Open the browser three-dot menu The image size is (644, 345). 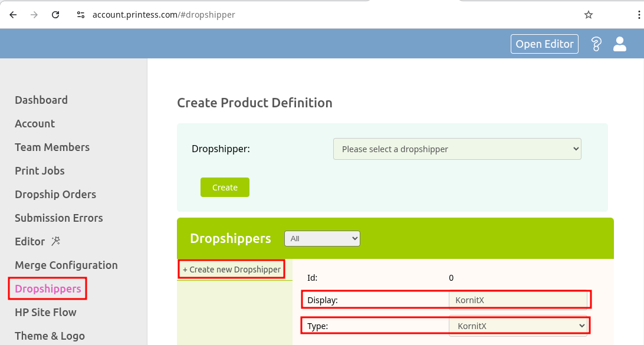point(639,15)
